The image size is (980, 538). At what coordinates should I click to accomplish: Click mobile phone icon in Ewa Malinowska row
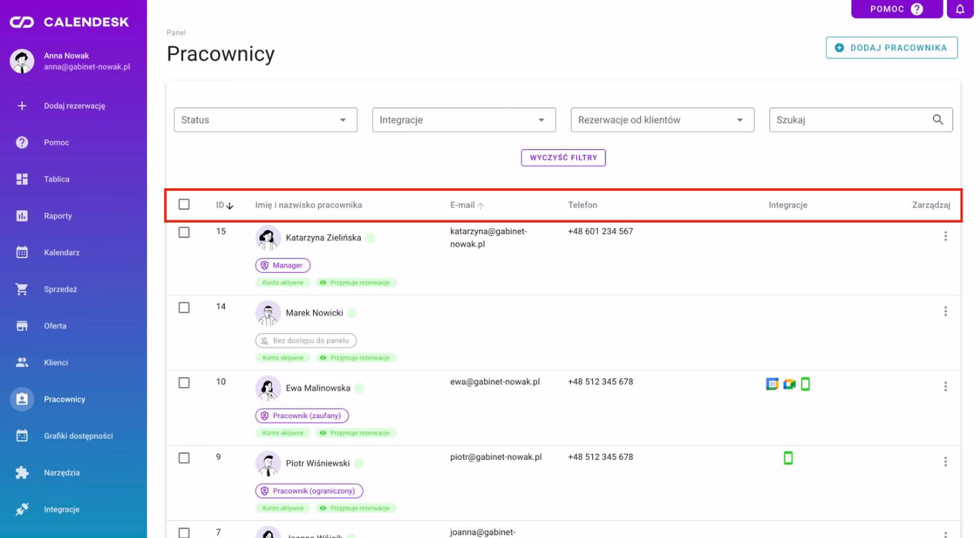coord(805,384)
